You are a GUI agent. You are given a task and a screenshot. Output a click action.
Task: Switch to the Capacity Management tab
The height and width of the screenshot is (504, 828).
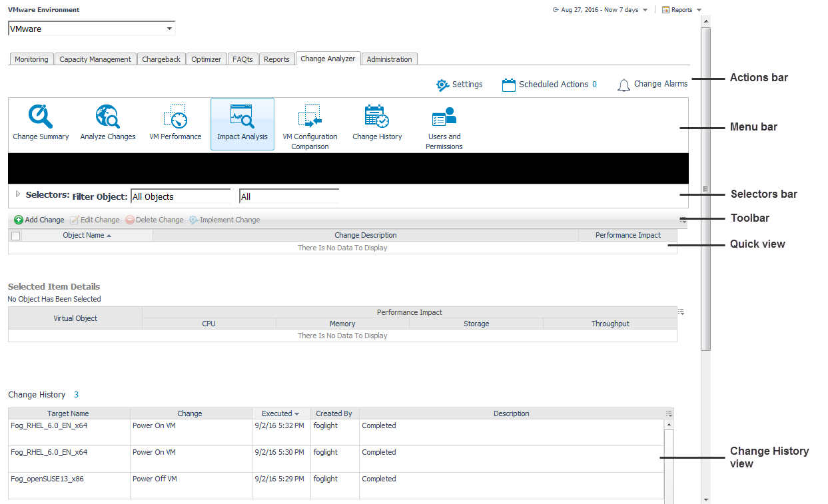tap(95, 59)
